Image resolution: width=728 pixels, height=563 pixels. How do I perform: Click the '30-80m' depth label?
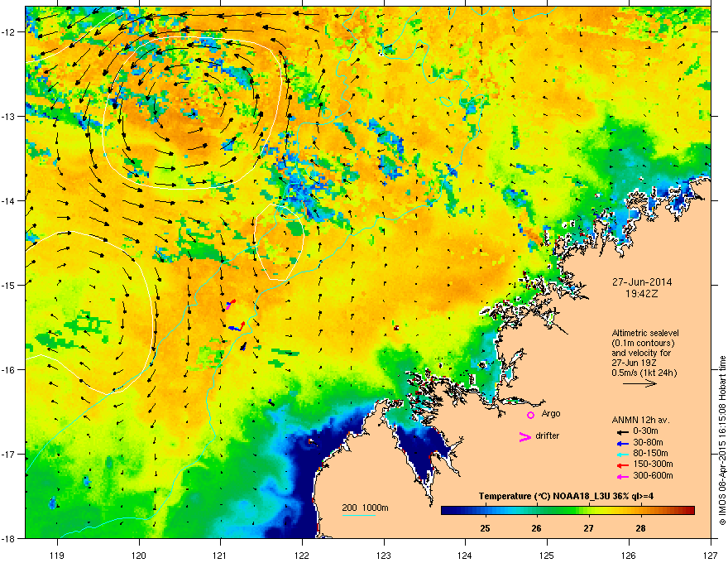pos(648,442)
